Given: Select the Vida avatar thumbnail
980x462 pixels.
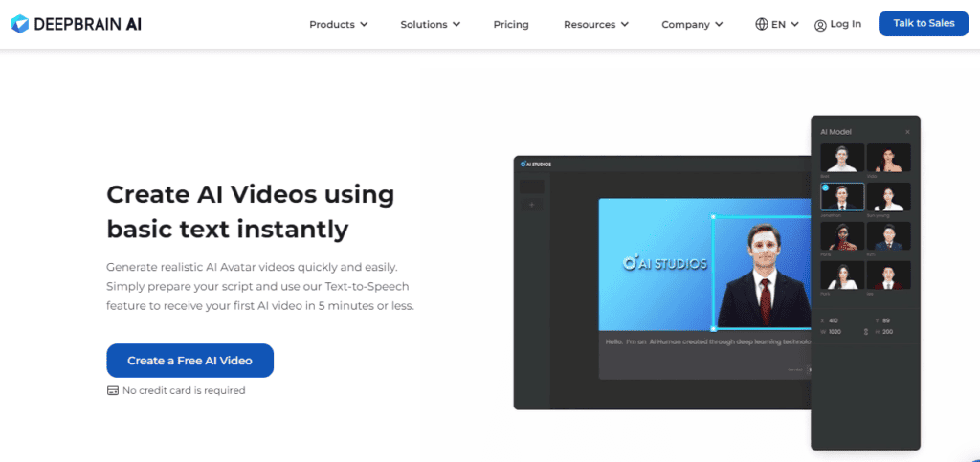Looking at the screenshot, I should [x=888, y=157].
